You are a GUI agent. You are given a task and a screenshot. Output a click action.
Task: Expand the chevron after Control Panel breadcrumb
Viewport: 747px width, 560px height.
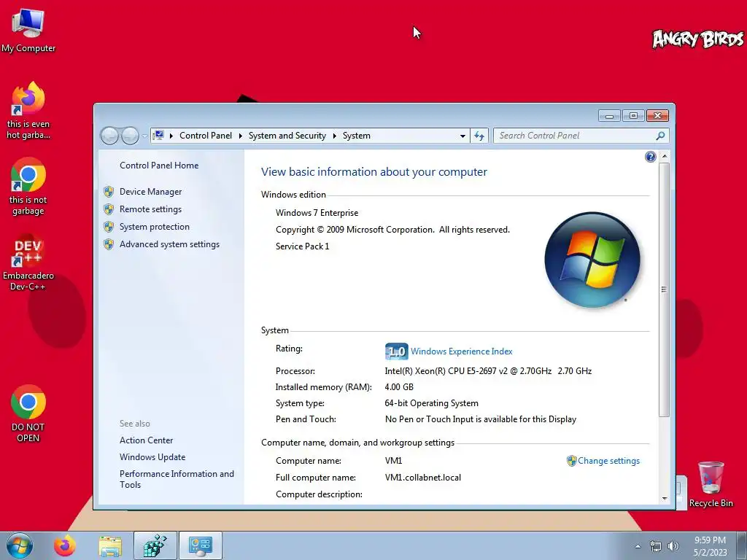click(240, 136)
